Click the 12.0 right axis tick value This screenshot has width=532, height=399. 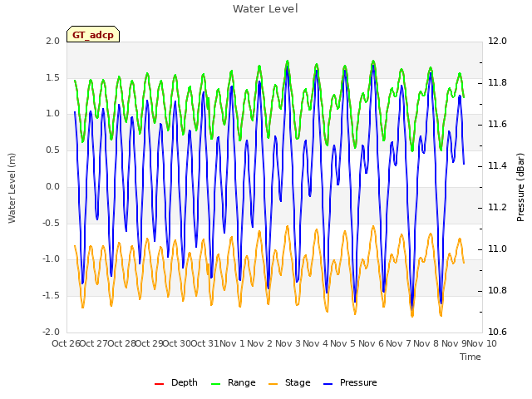497,41
